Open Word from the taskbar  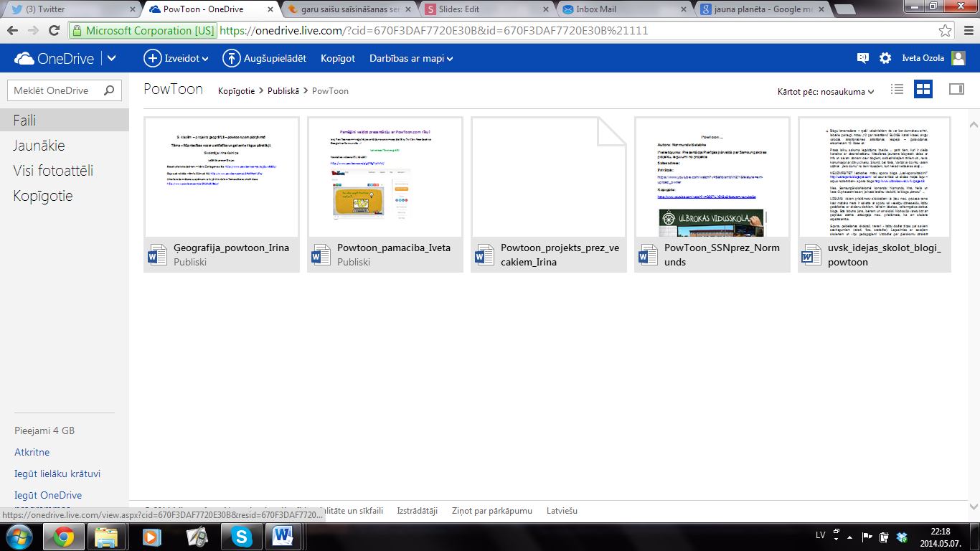[x=283, y=536]
